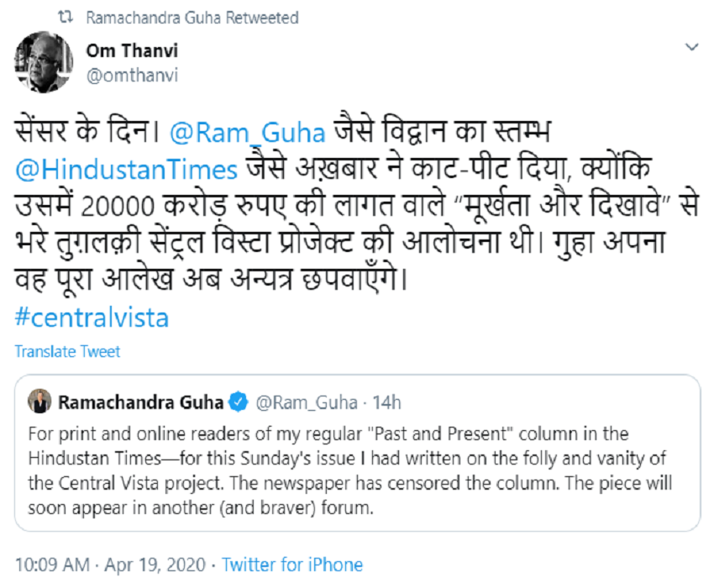Click the @omthanvi handle
The image size is (714, 588).
[131, 75]
